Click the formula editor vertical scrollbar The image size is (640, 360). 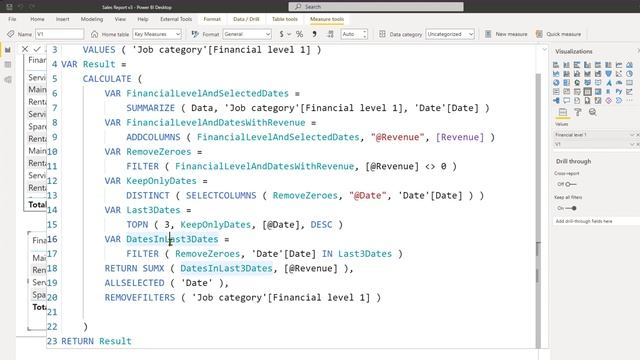(x=538, y=210)
